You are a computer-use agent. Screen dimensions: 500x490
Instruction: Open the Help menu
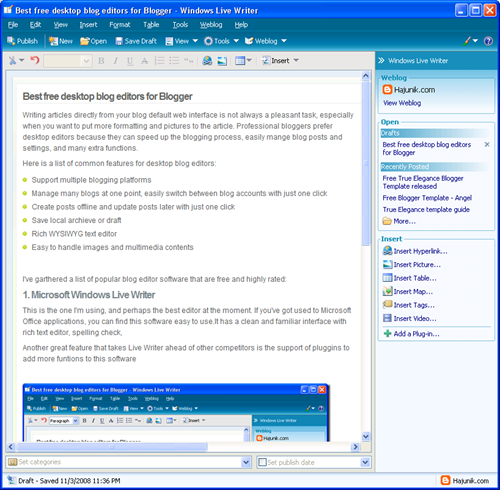241,25
